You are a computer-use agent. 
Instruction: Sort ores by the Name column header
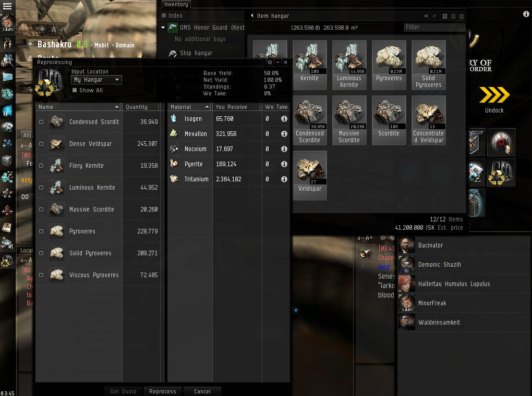(78, 107)
